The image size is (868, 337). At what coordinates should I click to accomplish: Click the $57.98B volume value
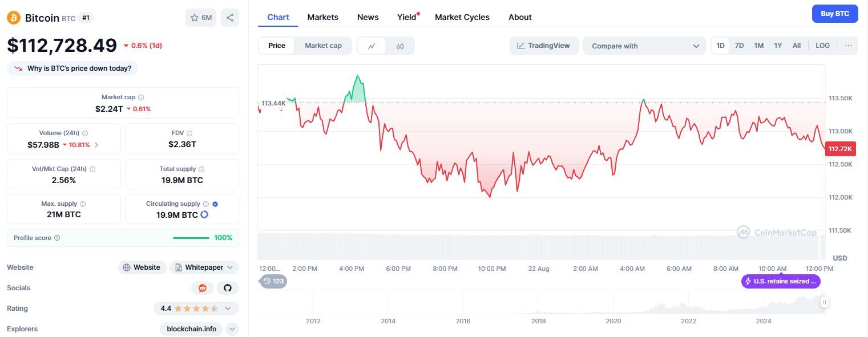[43, 145]
